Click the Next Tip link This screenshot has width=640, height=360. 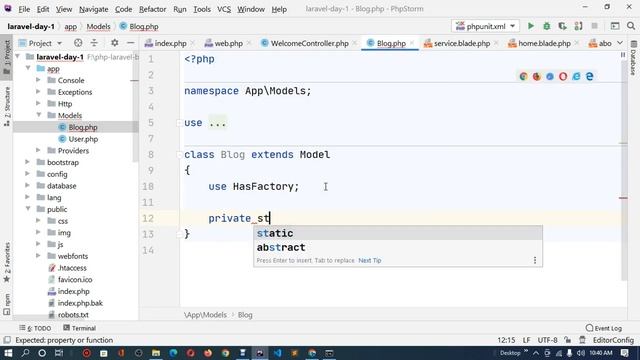pos(370,260)
